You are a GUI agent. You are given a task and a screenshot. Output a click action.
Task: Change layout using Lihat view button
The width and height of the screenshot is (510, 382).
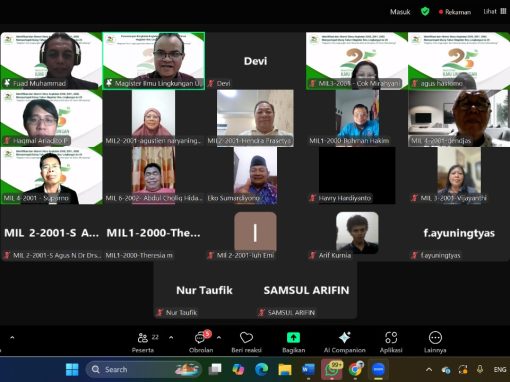click(495, 12)
